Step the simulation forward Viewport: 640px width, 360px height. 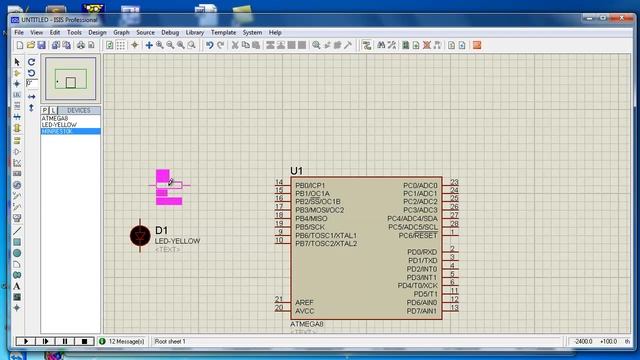pyautogui.click(x=45, y=341)
